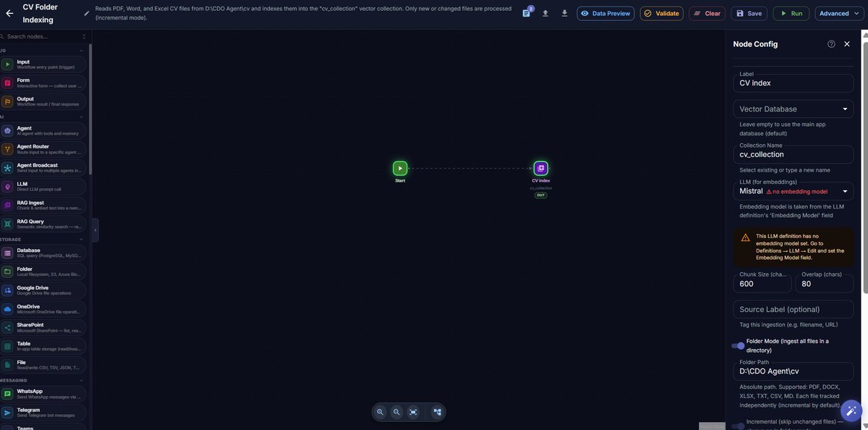868x430 pixels.
Task: Select the WhatsApp node icon
Action: pos(7,394)
